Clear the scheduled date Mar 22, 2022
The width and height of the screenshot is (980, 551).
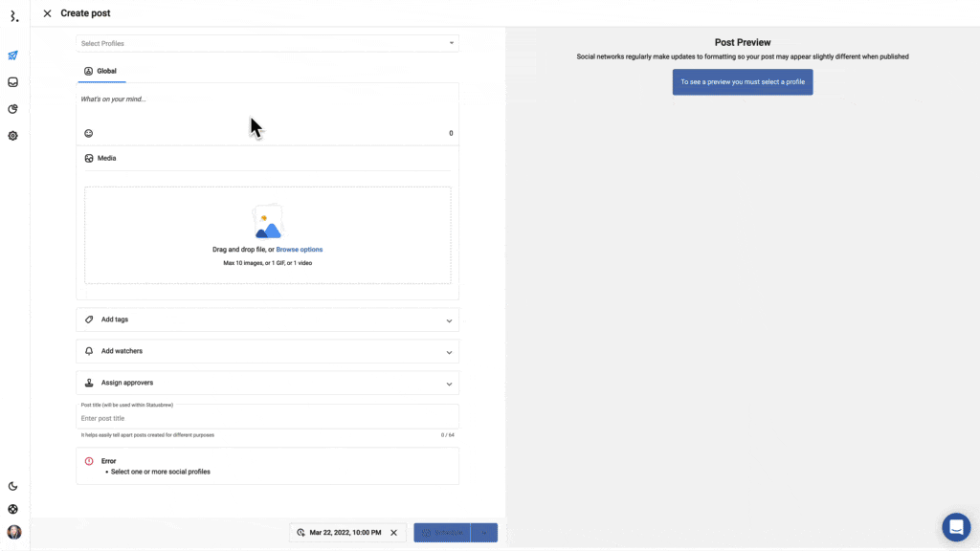click(393, 533)
